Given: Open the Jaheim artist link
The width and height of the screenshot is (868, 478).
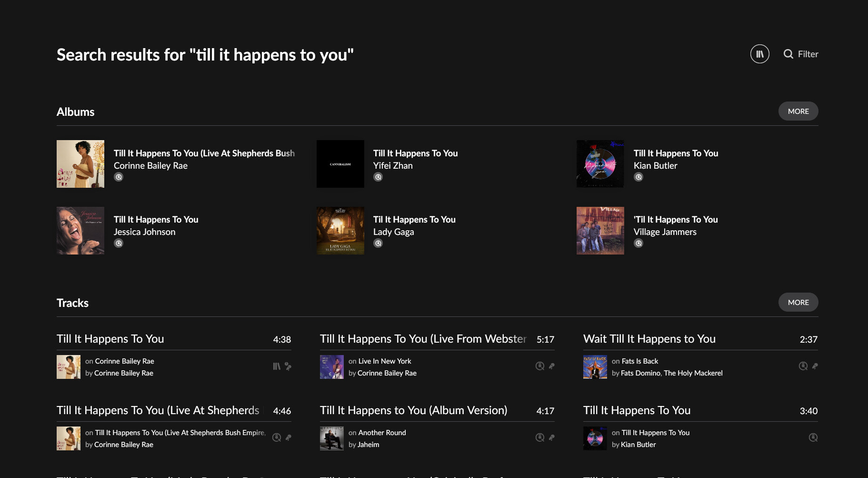Looking at the screenshot, I should pos(369,445).
